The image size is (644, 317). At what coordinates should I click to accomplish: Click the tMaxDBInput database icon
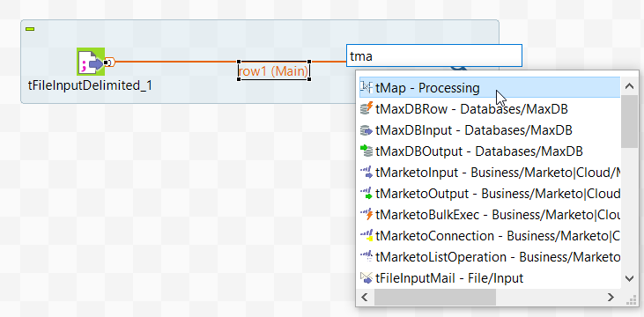[366, 129]
